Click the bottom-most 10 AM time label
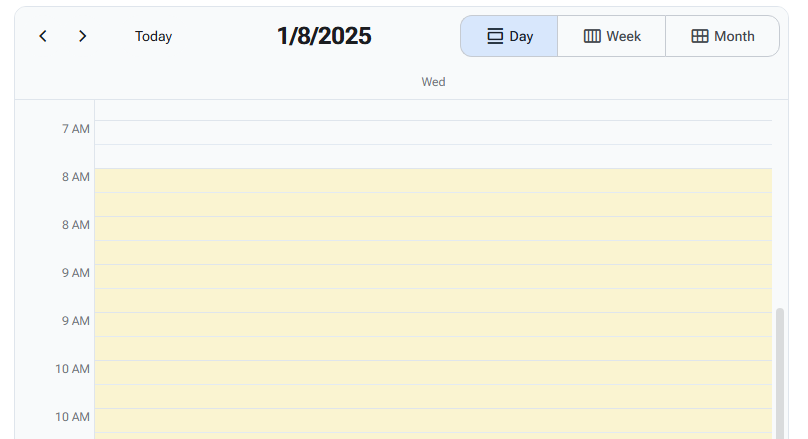This screenshot has height=439, width=808. (x=72, y=417)
